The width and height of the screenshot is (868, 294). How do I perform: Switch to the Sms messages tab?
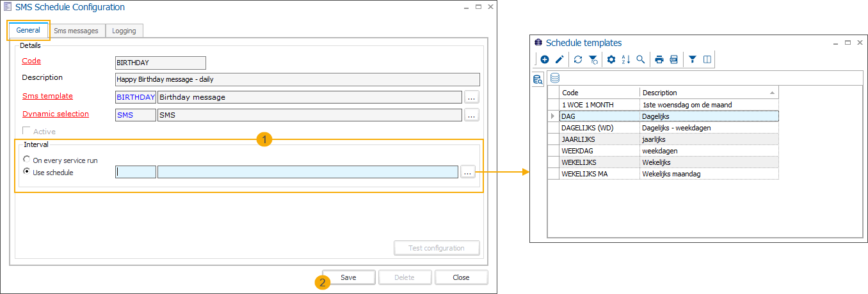(76, 31)
